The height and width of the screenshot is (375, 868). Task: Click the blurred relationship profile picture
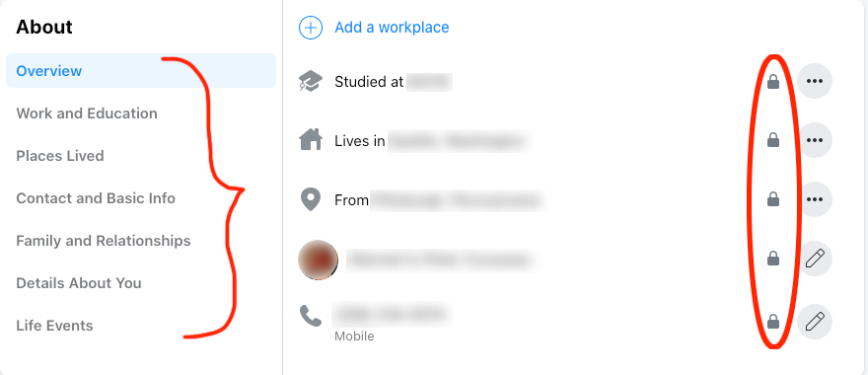[x=318, y=260]
